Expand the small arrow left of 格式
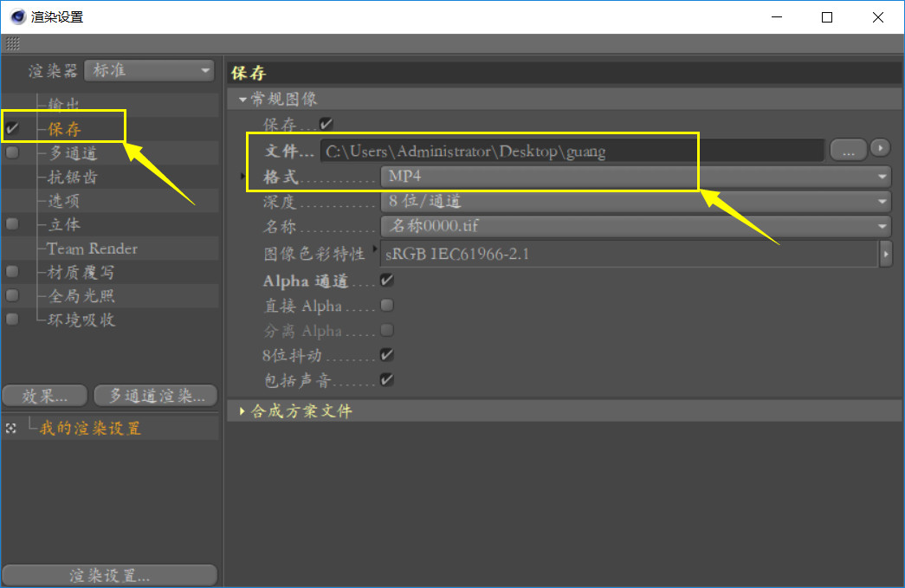The width and height of the screenshot is (905, 588). coord(243,176)
